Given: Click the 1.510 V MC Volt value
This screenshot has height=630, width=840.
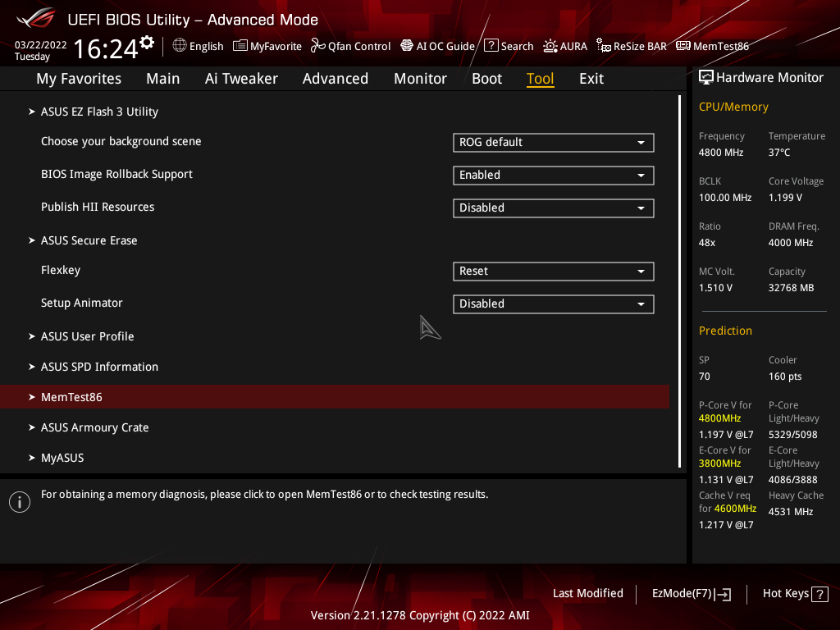Looking at the screenshot, I should click(x=715, y=288).
